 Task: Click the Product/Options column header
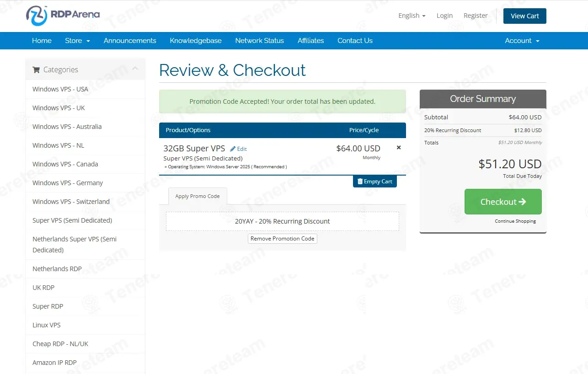tap(188, 130)
